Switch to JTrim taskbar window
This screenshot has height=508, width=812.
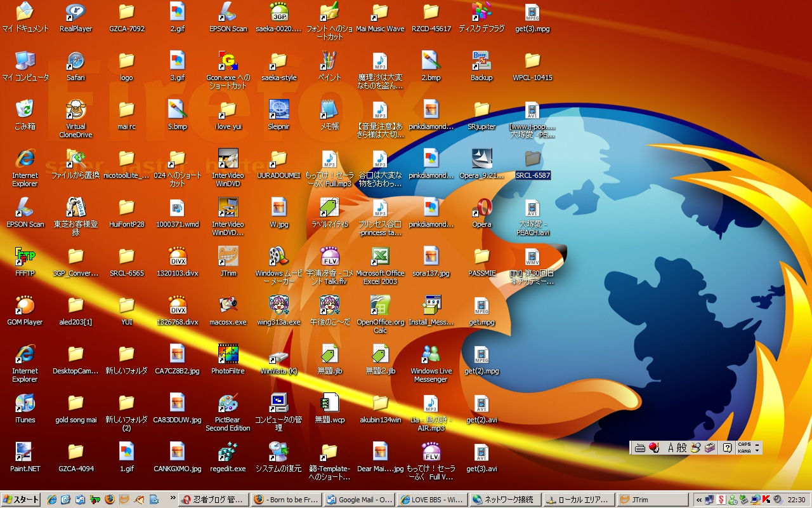pyautogui.click(x=652, y=500)
